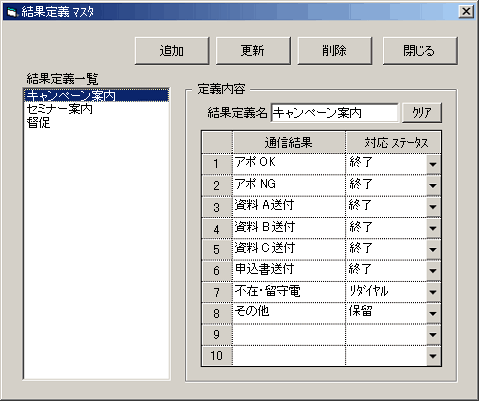This screenshot has width=479, height=401.
Task: Click the 結果定義名 text field
Action: click(334, 113)
